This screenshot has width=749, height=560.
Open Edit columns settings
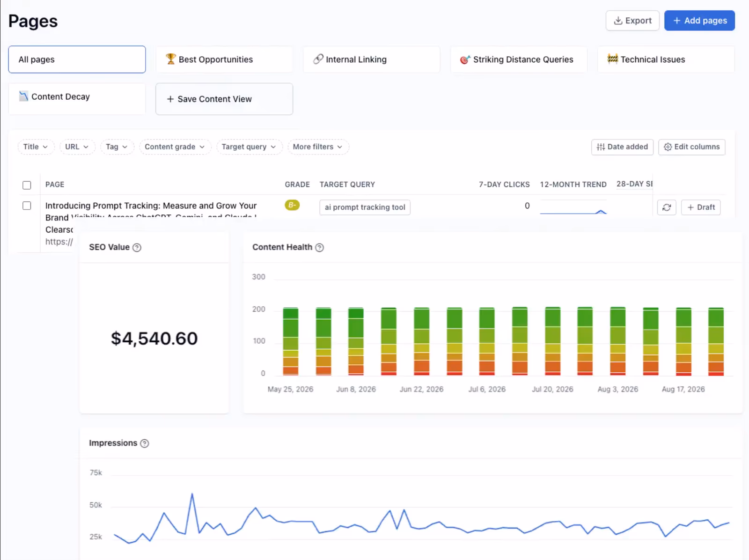pos(692,147)
